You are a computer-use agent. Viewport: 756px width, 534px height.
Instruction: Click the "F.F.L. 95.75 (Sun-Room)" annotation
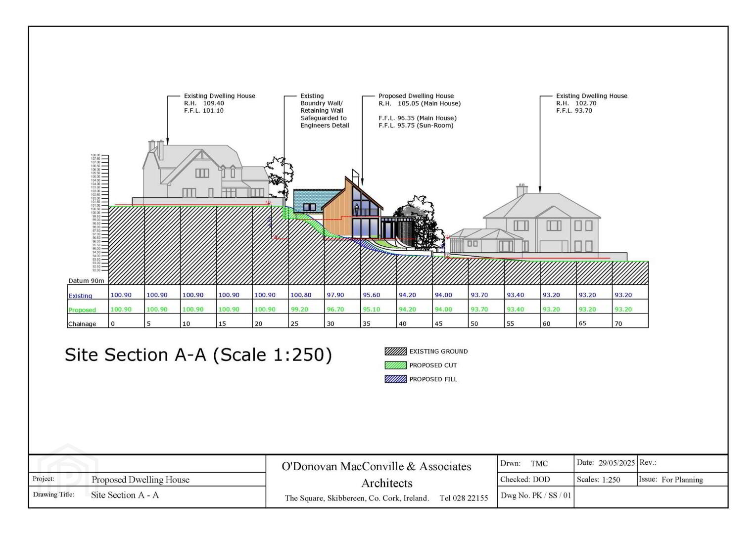tap(416, 126)
